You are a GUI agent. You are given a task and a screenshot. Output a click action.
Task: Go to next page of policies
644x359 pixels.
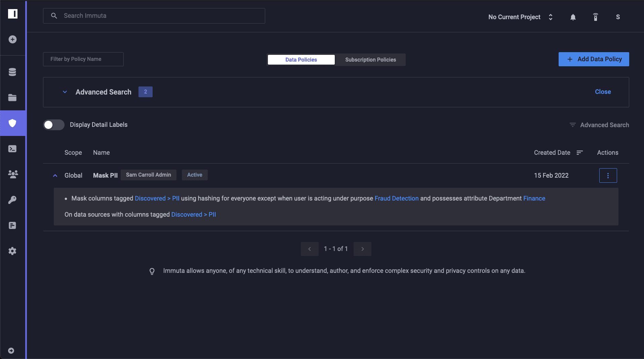pos(362,249)
